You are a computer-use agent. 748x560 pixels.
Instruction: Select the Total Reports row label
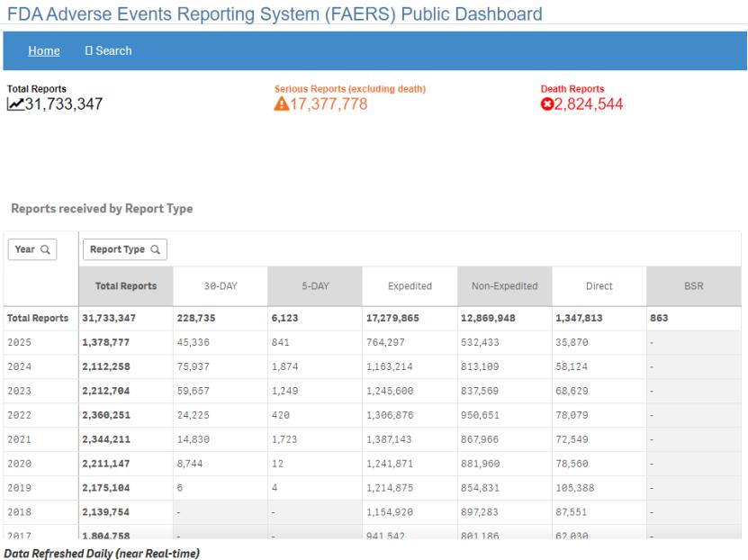tap(38, 318)
